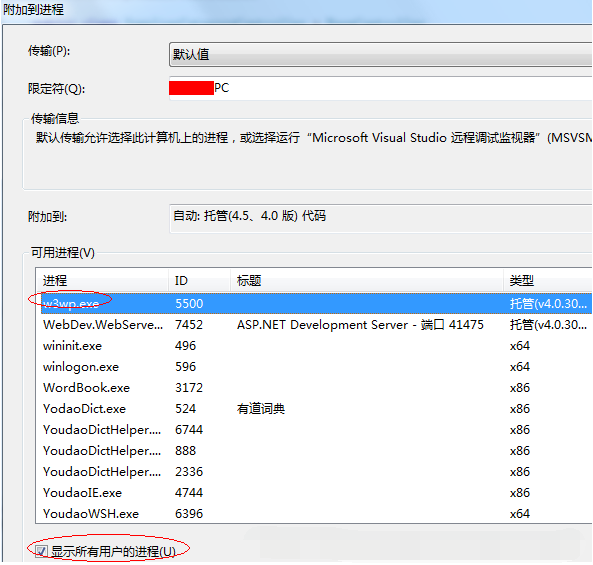Image resolution: width=593 pixels, height=565 pixels.
Task: Toggle the 显示所有用户的进程 checkbox
Action: point(41,551)
